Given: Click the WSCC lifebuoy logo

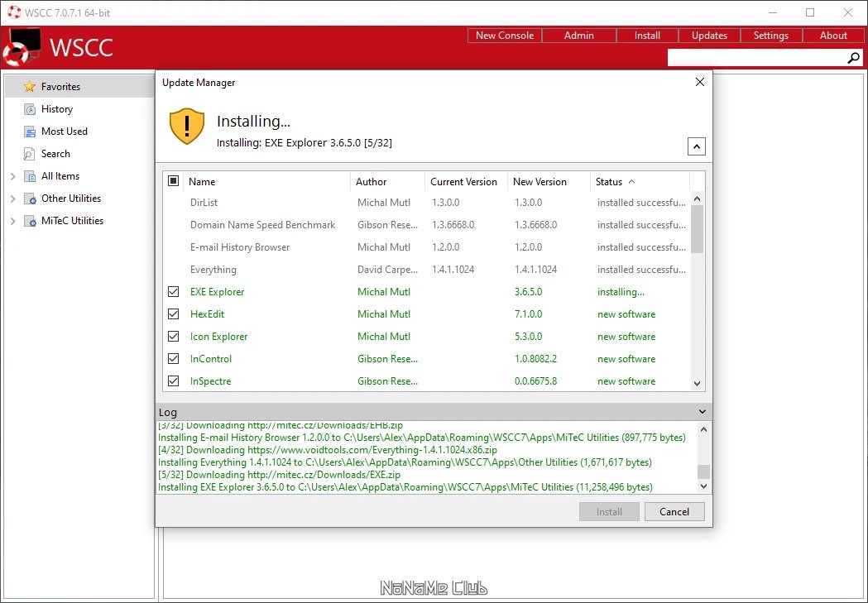Looking at the screenshot, I should [x=22, y=48].
